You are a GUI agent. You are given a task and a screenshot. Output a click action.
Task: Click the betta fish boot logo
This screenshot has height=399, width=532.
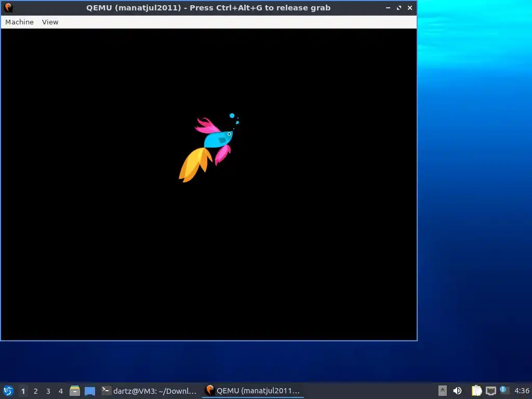[209, 148]
